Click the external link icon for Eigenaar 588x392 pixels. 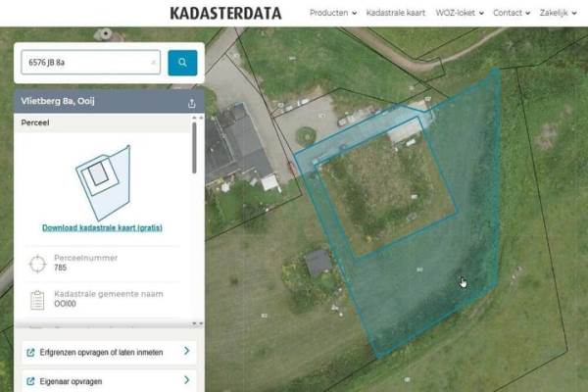click(30, 380)
